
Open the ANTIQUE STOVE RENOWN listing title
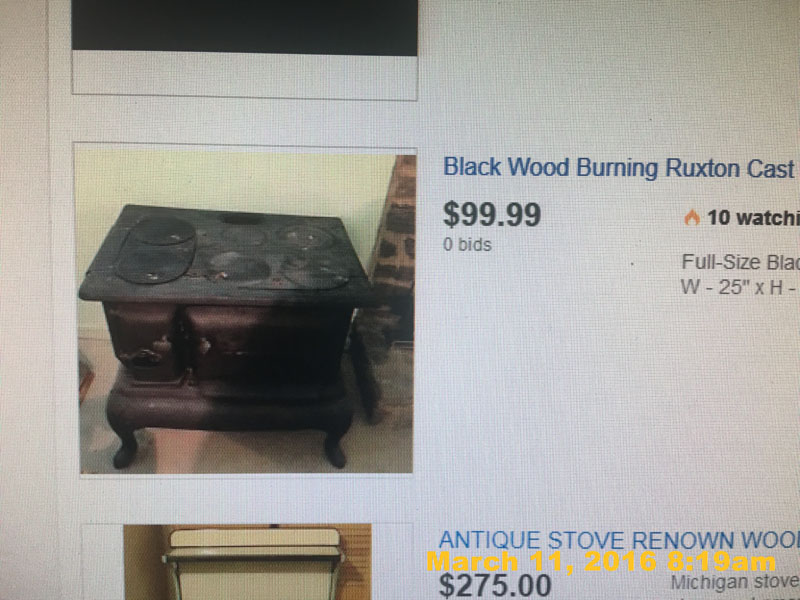click(x=619, y=540)
